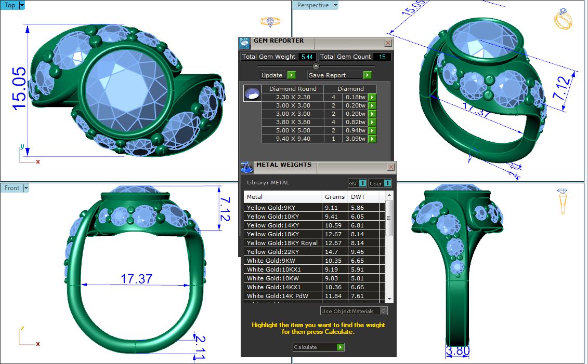Toggle the GV library switch
Screen dimensions: 588x364
point(357,183)
